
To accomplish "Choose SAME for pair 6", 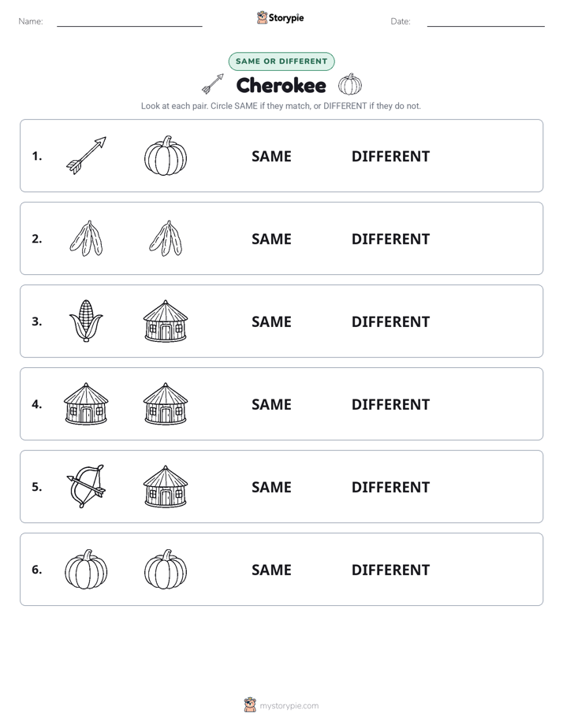I will coord(271,570).
